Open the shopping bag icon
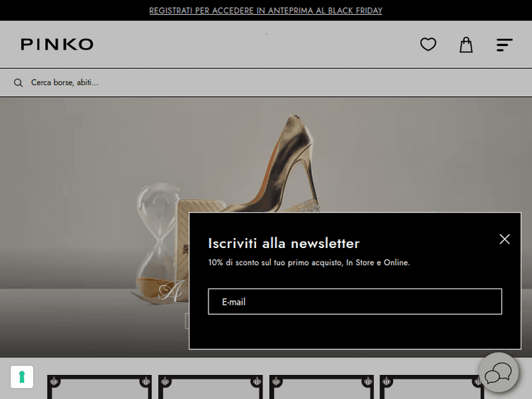The height and width of the screenshot is (399, 532). [x=466, y=45]
